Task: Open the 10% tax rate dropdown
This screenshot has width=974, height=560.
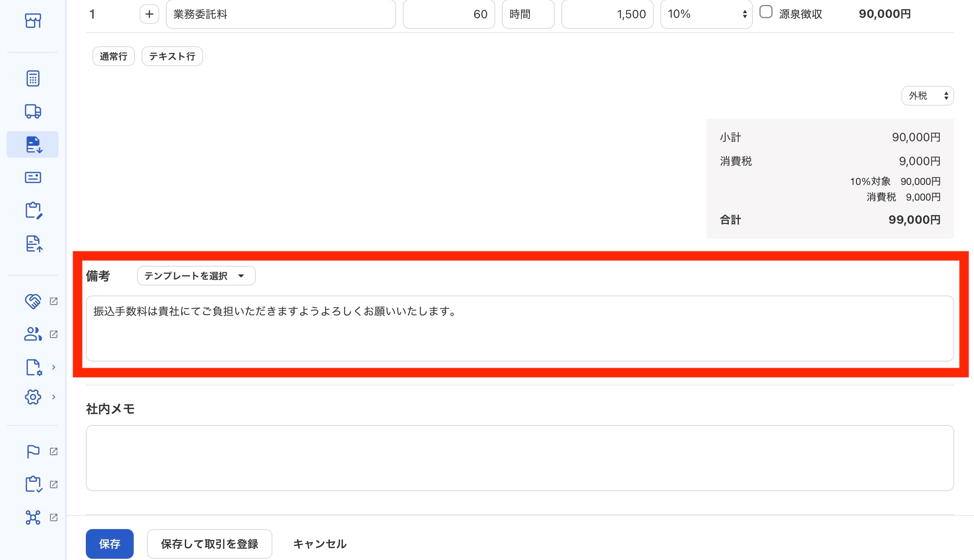Action: point(706,14)
